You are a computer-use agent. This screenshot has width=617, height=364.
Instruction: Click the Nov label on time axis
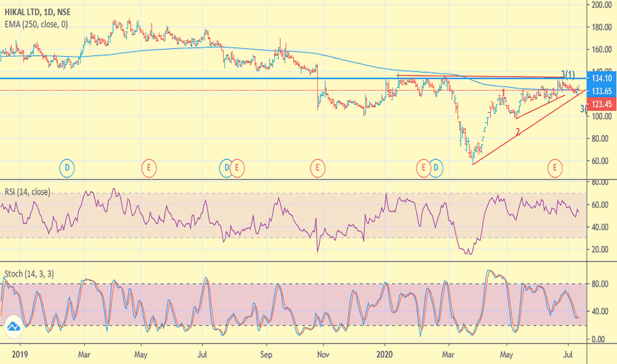tap(322, 355)
